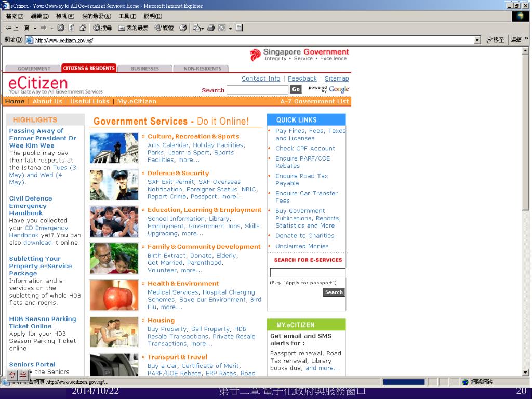Click the 移至 Go button
The width and height of the screenshot is (532, 399).
coord(495,40)
